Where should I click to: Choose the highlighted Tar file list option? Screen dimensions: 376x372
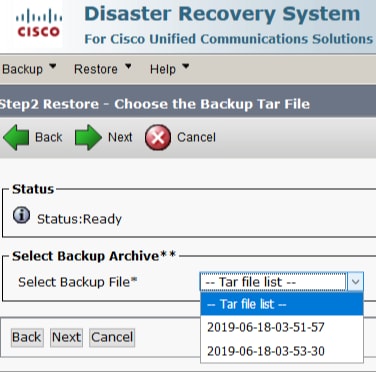pyautogui.click(x=282, y=304)
